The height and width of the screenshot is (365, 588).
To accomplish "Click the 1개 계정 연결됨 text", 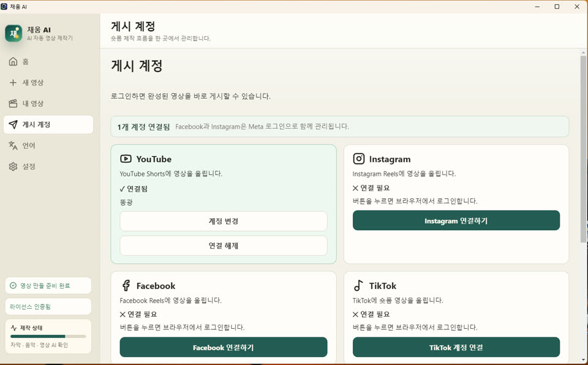I will tap(143, 127).
